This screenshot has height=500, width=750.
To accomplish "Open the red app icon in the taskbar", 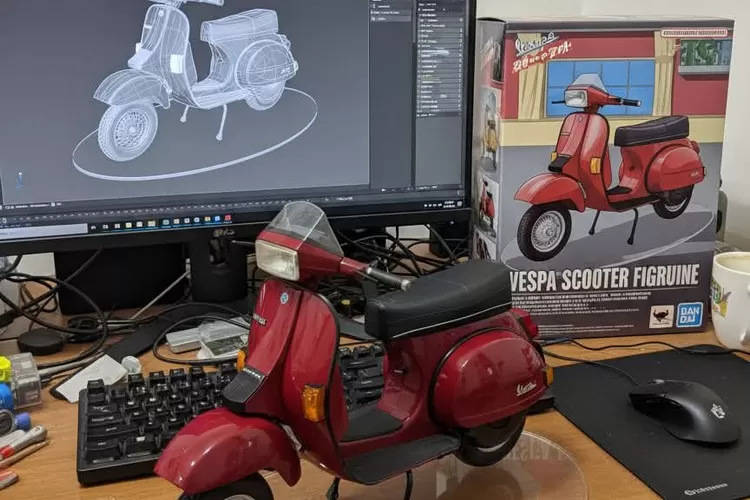I will pyautogui.click(x=228, y=219).
